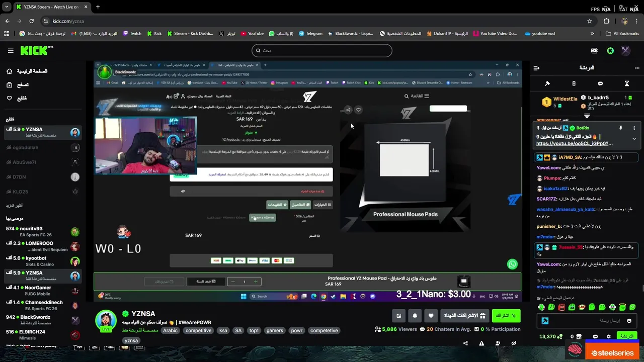This screenshot has height=362, width=644.
Task: Open recommended channel Chamseddinech
Action: point(42,305)
